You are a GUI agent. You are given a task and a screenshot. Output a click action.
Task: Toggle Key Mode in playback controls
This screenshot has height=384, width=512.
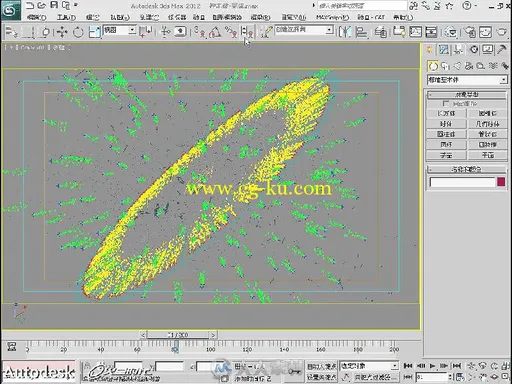pyautogui.click(x=408, y=377)
